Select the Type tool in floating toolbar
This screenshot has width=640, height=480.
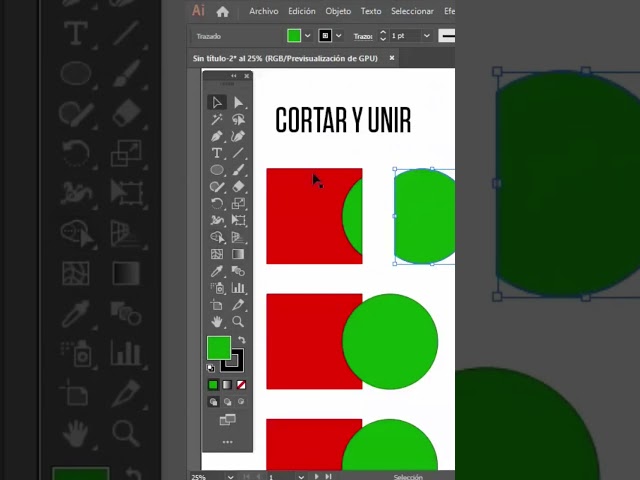point(217,153)
